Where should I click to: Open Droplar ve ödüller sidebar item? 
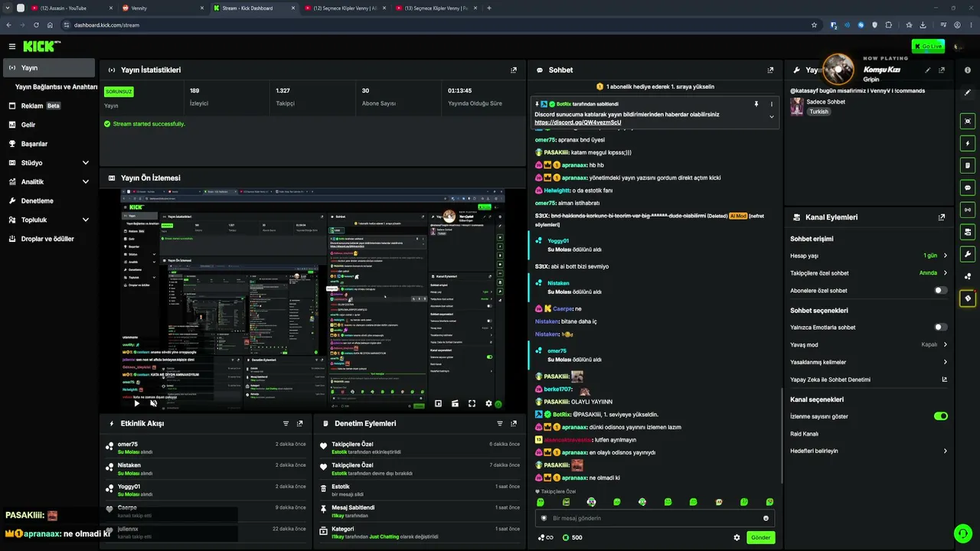point(48,239)
